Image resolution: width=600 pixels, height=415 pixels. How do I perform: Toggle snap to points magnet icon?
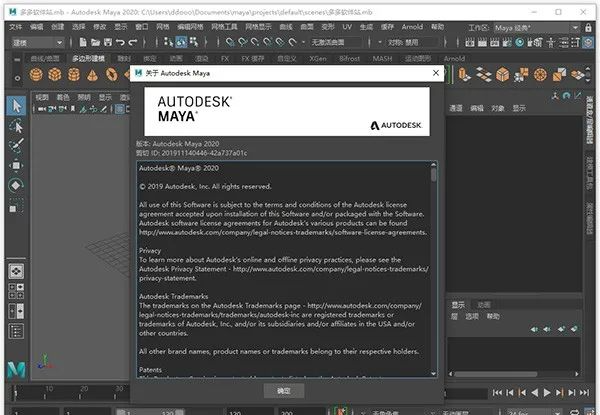tap(255, 42)
